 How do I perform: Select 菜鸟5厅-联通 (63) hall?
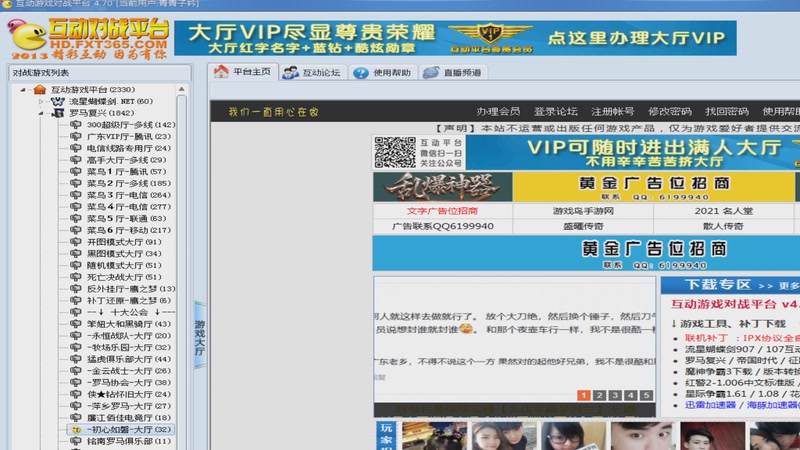click(126, 218)
